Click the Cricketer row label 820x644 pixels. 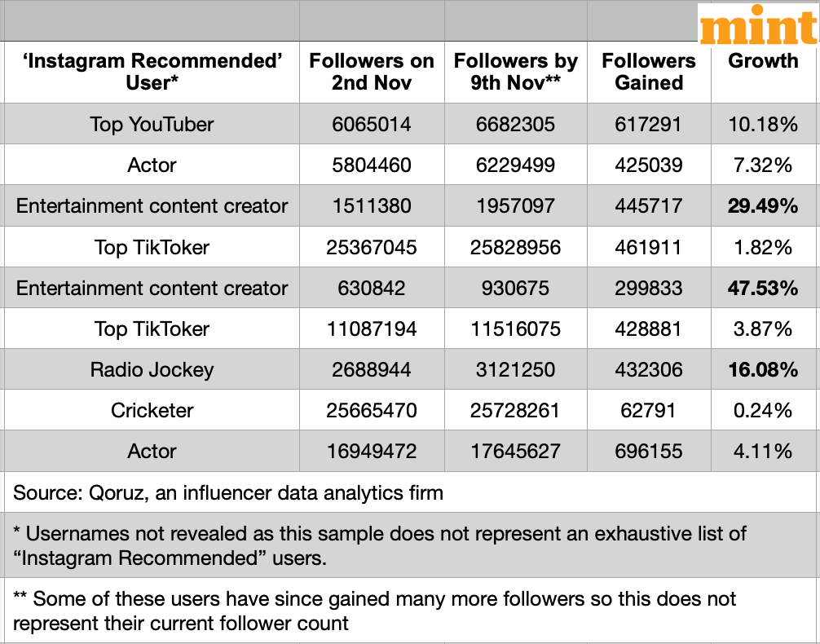[x=152, y=410]
